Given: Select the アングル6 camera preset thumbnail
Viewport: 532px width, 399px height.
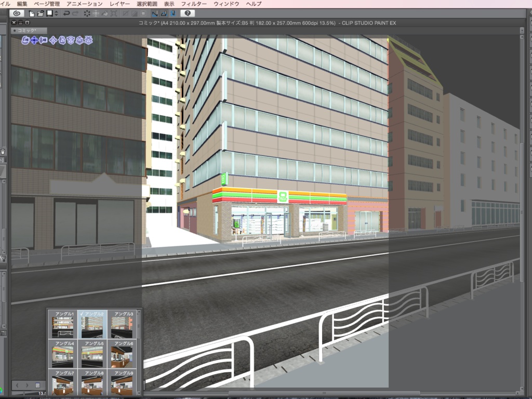Looking at the screenshot, I should click(122, 354).
